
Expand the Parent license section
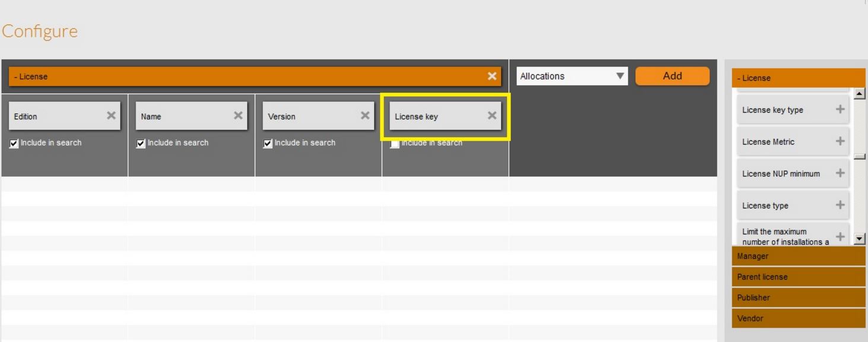pyautogui.click(x=799, y=277)
